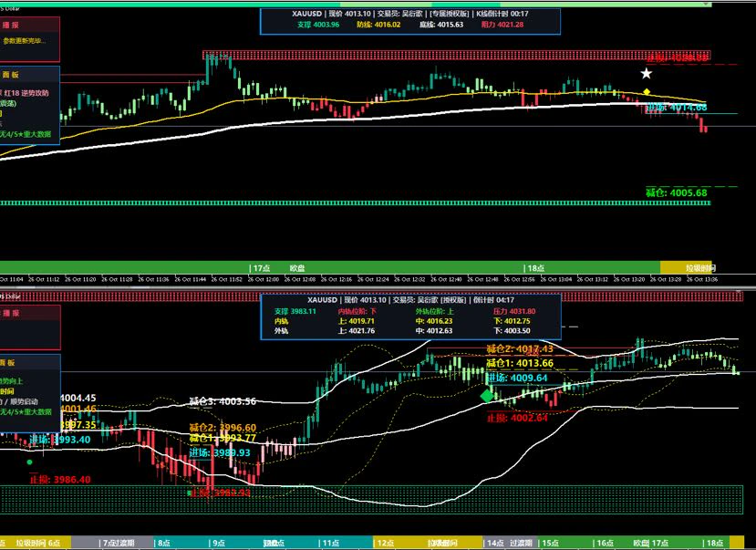
Task: Select the 减仓1: 4013.66 label
Action: pyautogui.click(x=520, y=363)
